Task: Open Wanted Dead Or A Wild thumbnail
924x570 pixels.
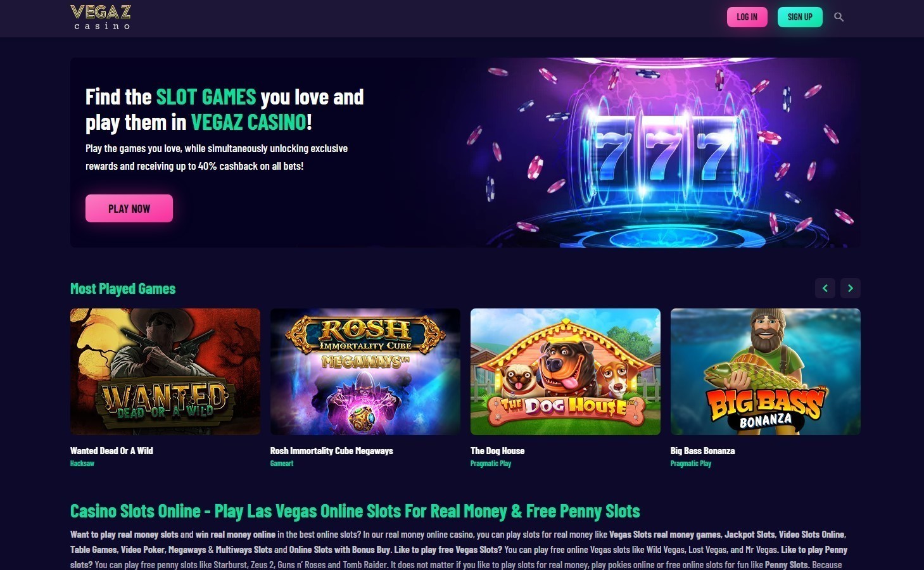Action: pos(165,372)
